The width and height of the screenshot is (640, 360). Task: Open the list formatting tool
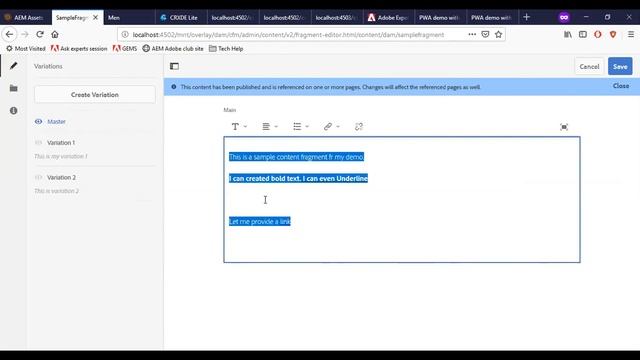(297, 127)
